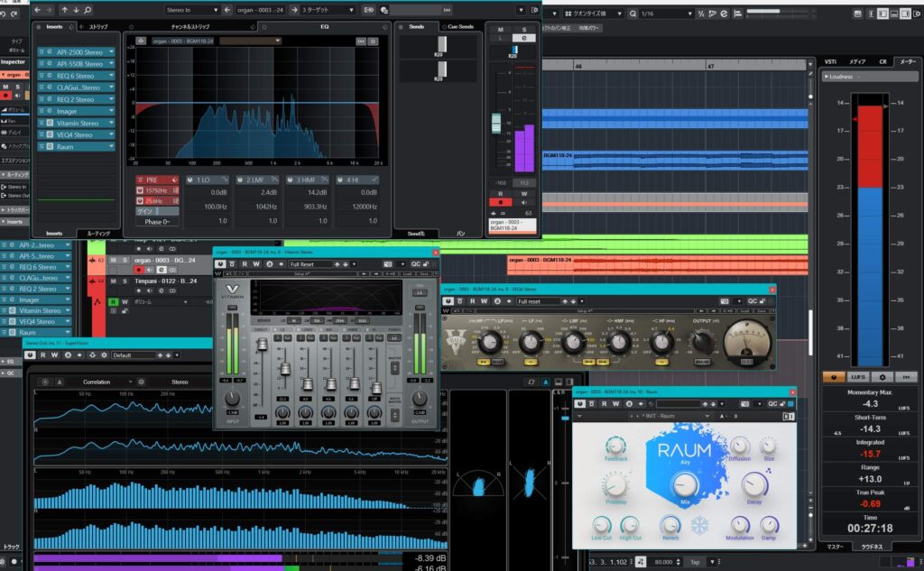
Task: Click the metronome click icon in transport bar
Action: click(x=641, y=562)
